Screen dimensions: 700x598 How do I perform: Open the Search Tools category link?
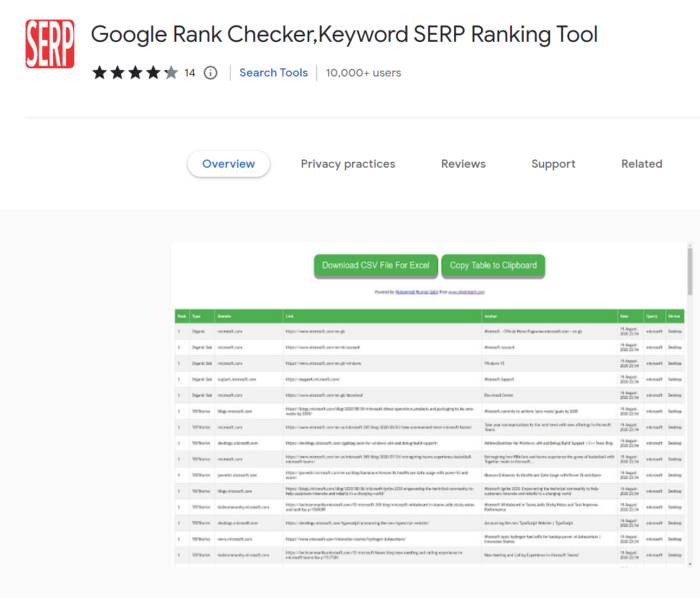tap(273, 72)
